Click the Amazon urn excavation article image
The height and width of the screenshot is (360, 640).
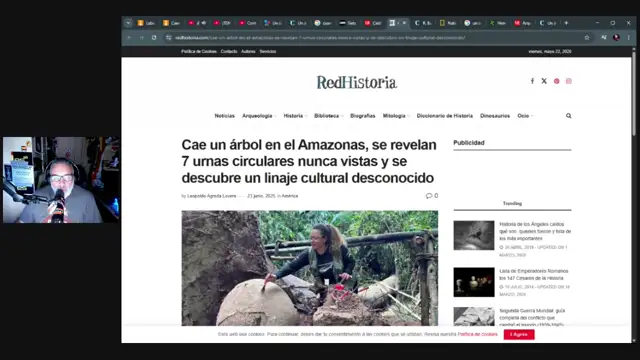click(x=310, y=268)
